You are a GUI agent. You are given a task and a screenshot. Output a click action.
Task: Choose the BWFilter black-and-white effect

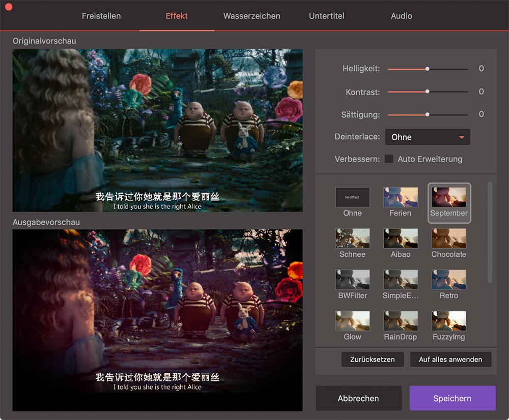pos(352,280)
